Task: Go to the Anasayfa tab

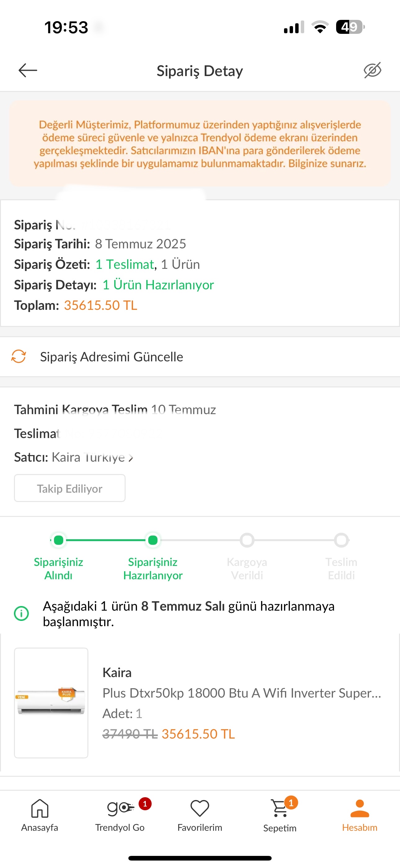Action: [x=40, y=815]
